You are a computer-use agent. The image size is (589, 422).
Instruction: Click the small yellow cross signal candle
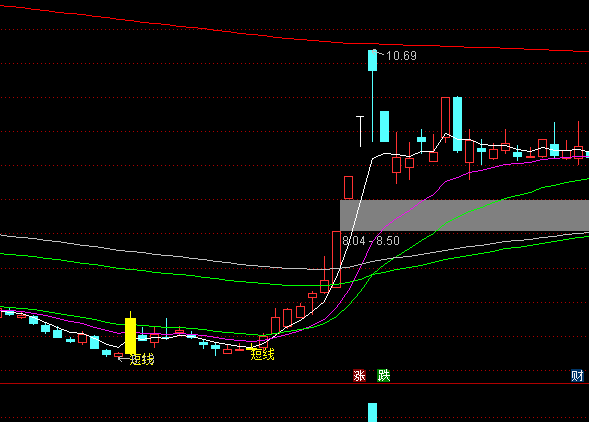tap(251, 348)
